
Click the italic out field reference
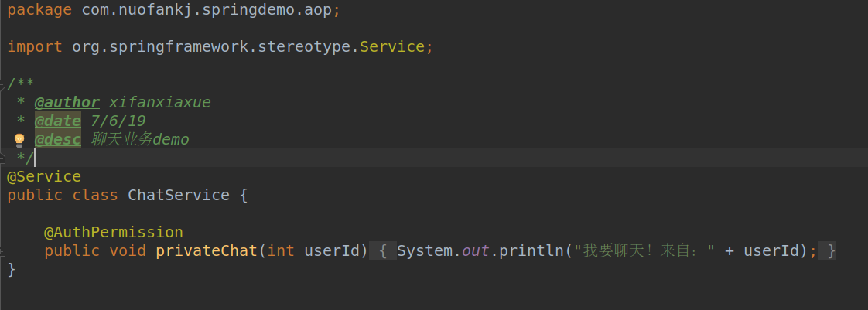475,250
